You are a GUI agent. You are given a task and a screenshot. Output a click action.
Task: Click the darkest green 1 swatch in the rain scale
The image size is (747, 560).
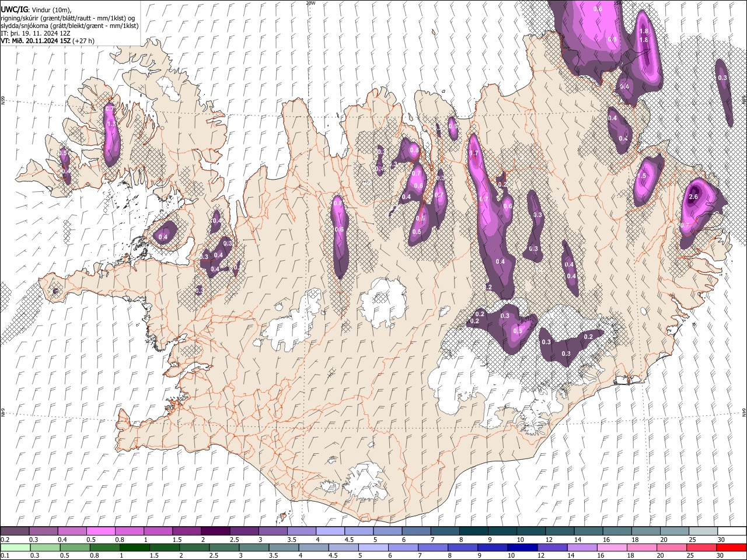tap(135, 547)
